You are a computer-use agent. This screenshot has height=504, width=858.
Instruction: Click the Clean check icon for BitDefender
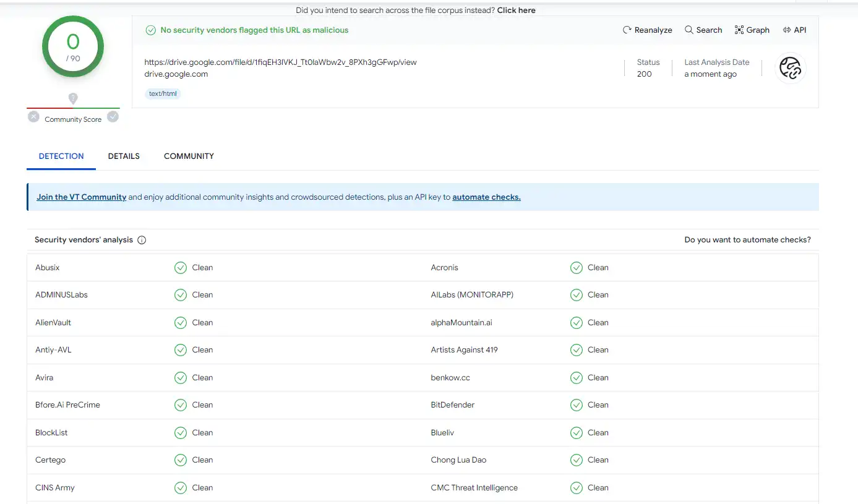pyautogui.click(x=576, y=405)
